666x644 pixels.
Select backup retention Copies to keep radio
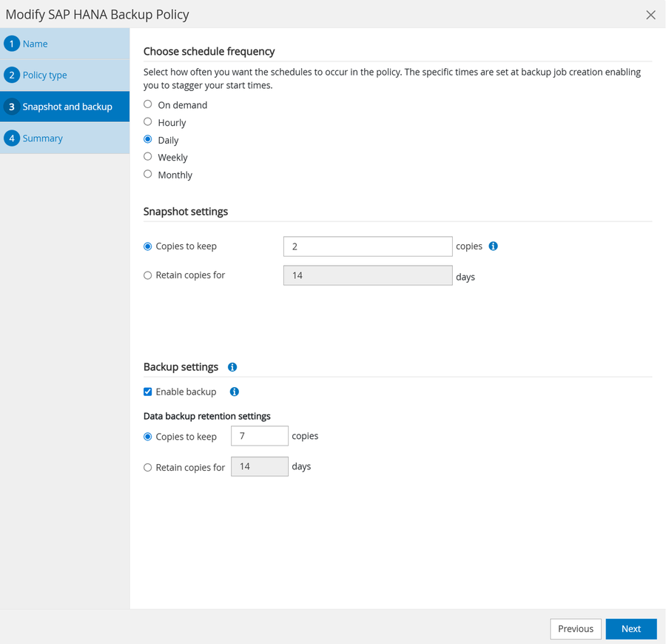pyautogui.click(x=148, y=437)
